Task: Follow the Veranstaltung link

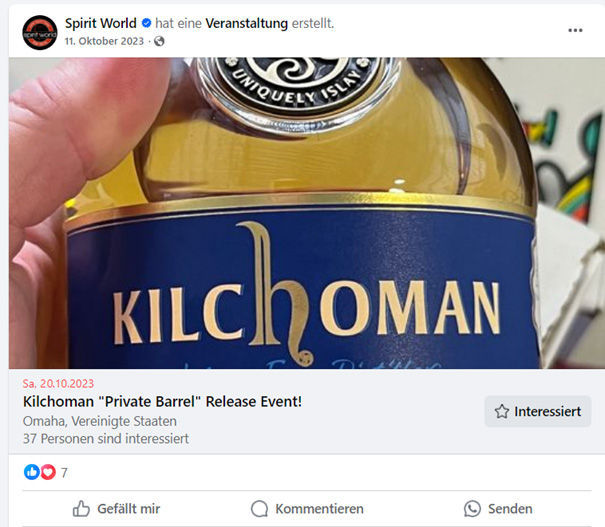Action: click(247, 24)
